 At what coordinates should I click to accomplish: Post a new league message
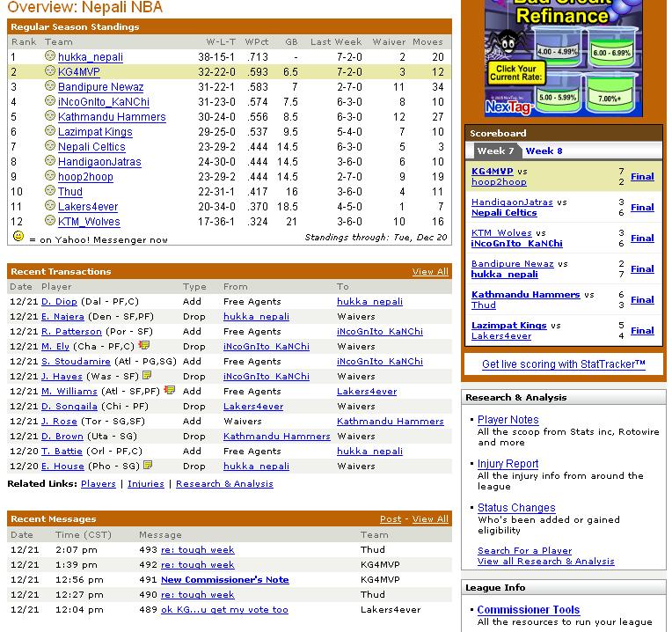(391, 519)
